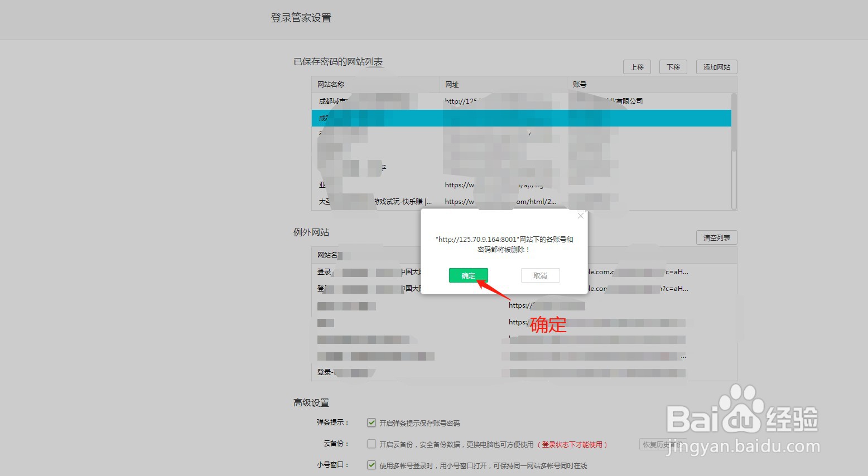This screenshot has height=476, width=868.
Task: Enable the 开启云备份 checkbox
Action: coord(371,444)
